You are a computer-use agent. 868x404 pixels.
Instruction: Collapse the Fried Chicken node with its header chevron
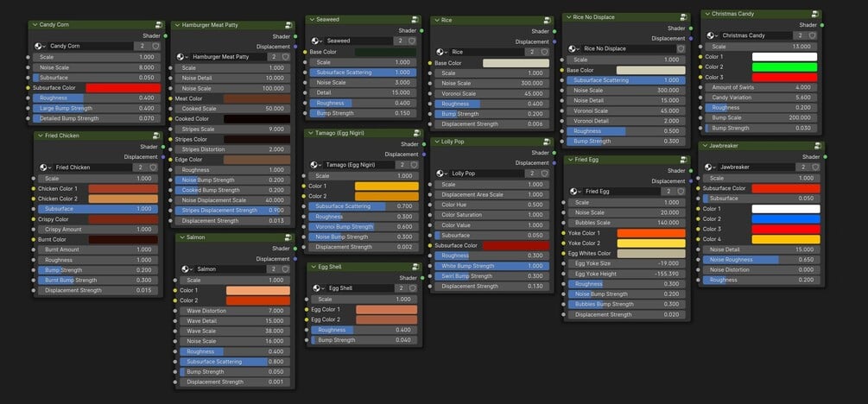click(41, 136)
